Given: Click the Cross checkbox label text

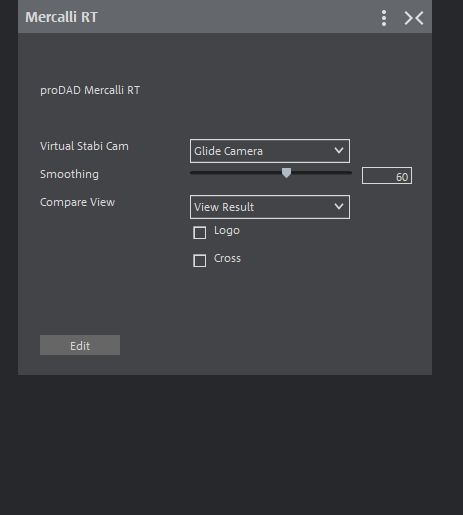Looking at the screenshot, I should click(227, 258).
